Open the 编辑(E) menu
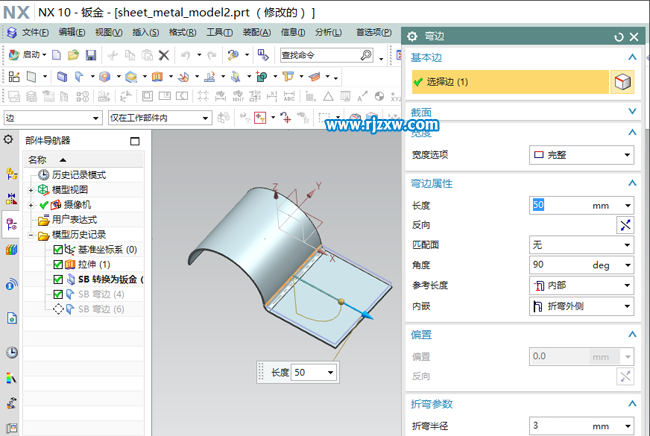The height and width of the screenshot is (436, 650). pos(72,32)
